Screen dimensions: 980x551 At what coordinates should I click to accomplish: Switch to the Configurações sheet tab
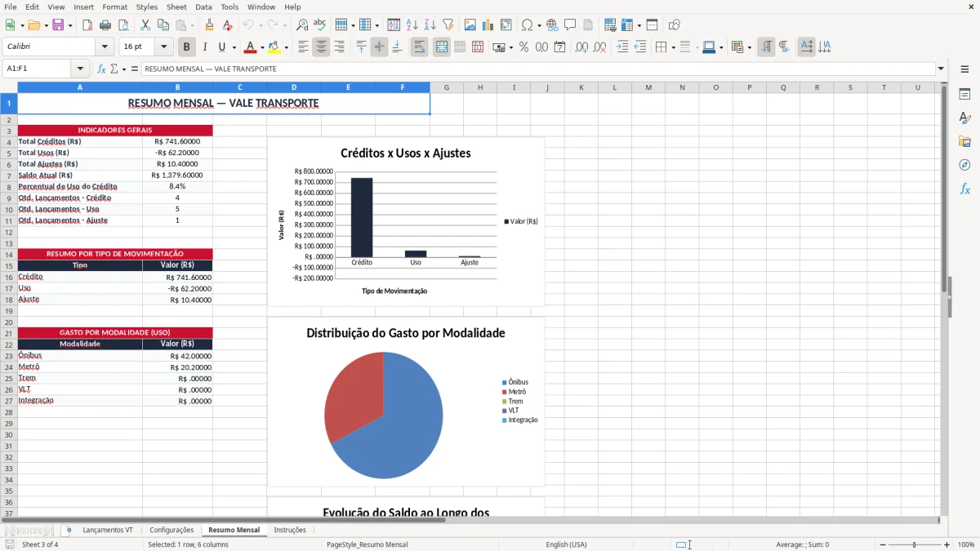click(x=171, y=531)
